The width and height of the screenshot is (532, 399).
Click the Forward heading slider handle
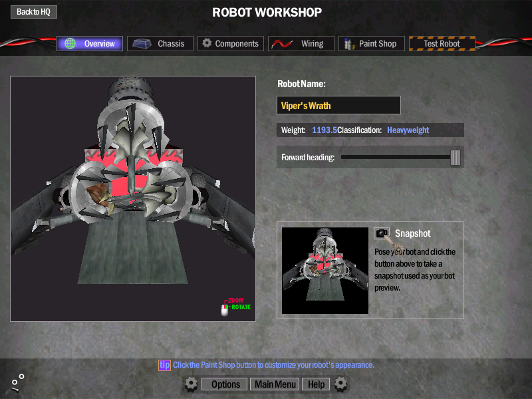click(x=456, y=158)
